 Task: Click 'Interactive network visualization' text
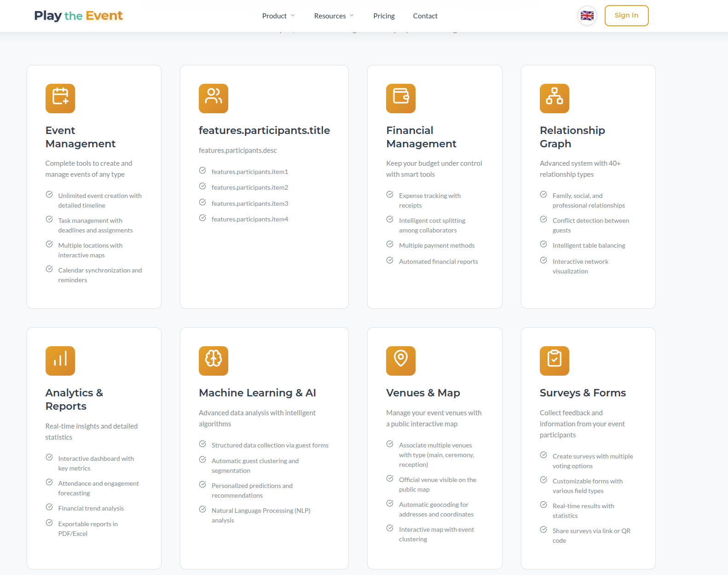[580, 267]
